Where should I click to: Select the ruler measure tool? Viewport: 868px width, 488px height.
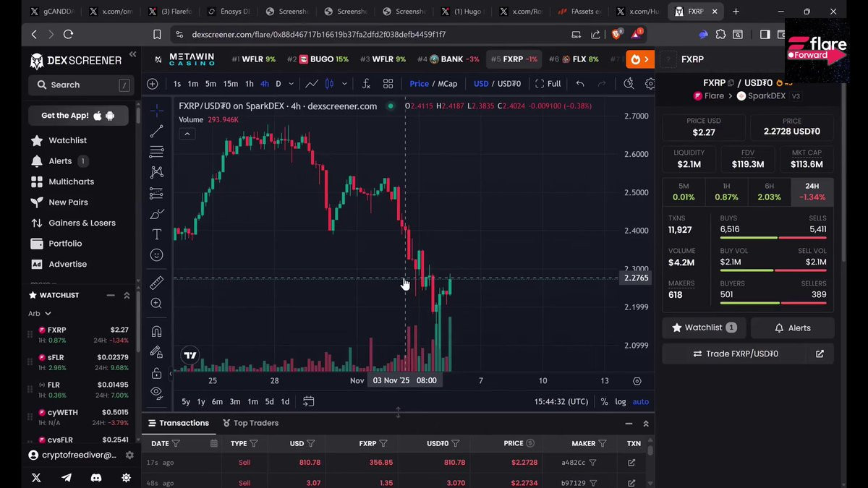156,283
